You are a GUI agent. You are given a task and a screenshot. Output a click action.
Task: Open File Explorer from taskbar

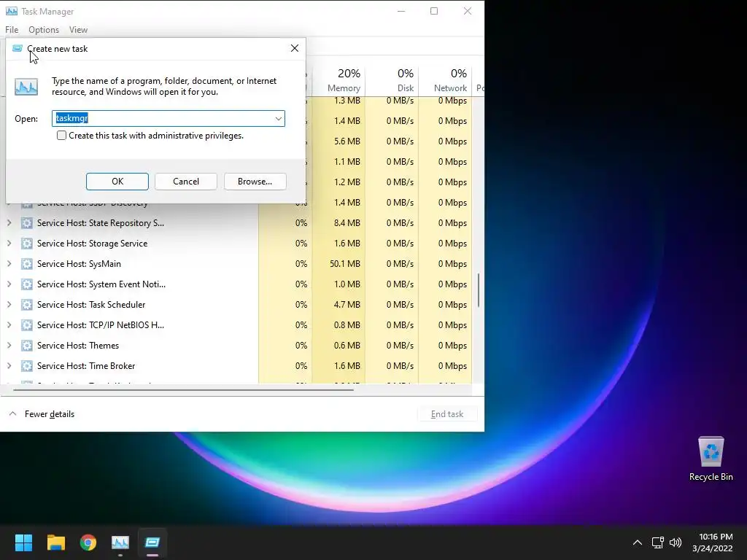[x=55, y=542]
